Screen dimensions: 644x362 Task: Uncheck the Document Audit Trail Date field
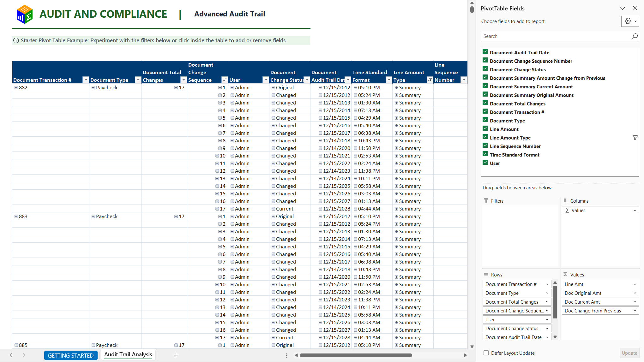pyautogui.click(x=485, y=52)
